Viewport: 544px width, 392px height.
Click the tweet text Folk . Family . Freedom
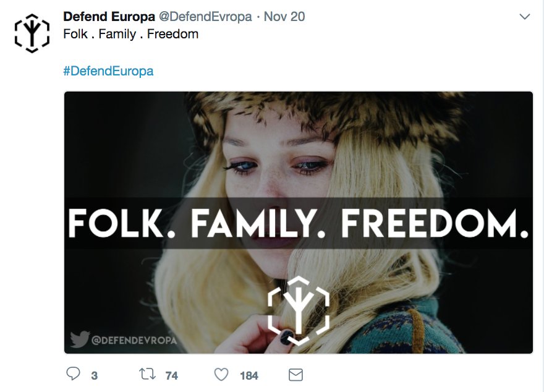point(131,34)
